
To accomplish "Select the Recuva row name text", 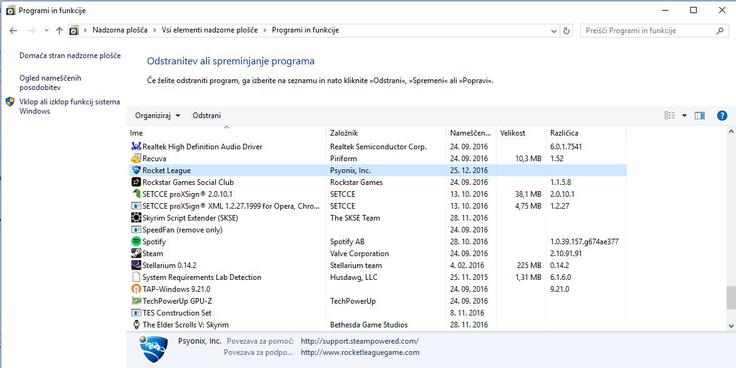I will tap(154, 159).
